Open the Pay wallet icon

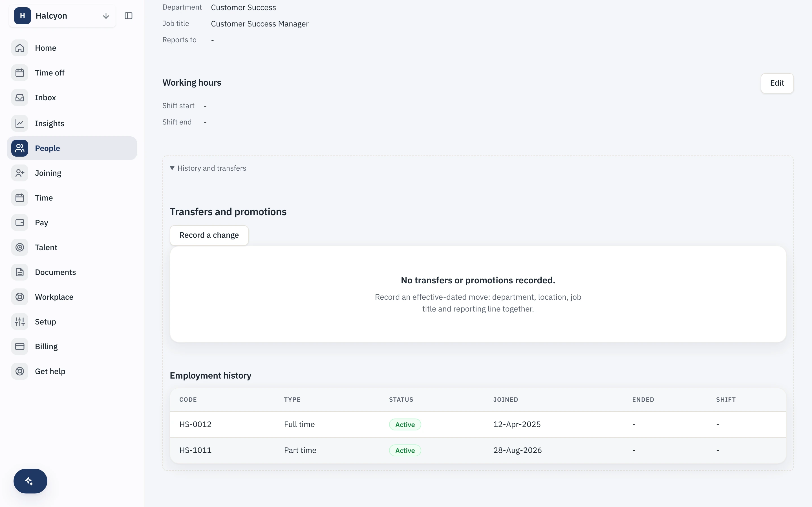tap(20, 223)
